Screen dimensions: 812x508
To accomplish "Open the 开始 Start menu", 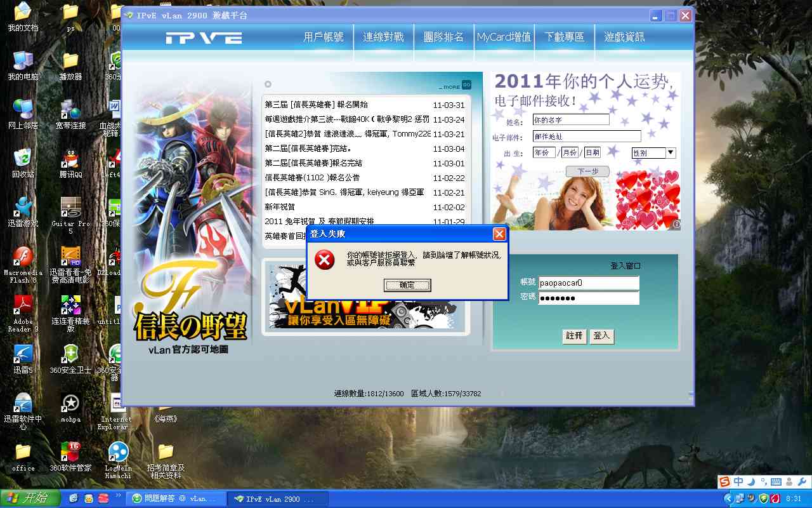I will [x=30, y=498].
